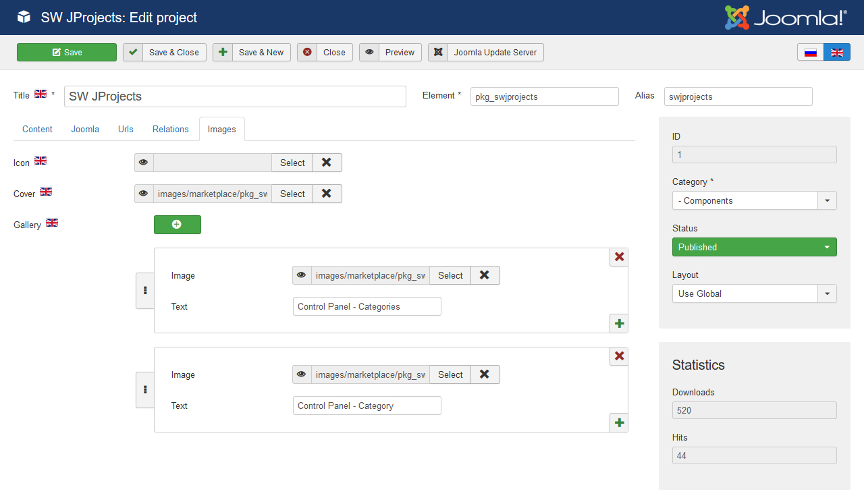Click Save & New
This screenshot has height=504, width=864.
click(x=252, y=53)
